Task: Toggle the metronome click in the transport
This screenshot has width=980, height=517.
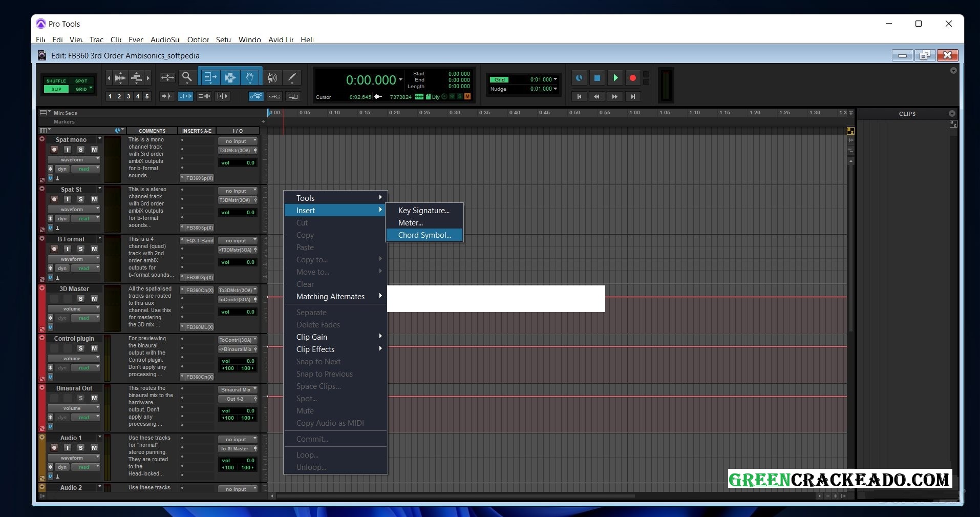Action: point(579,78)
